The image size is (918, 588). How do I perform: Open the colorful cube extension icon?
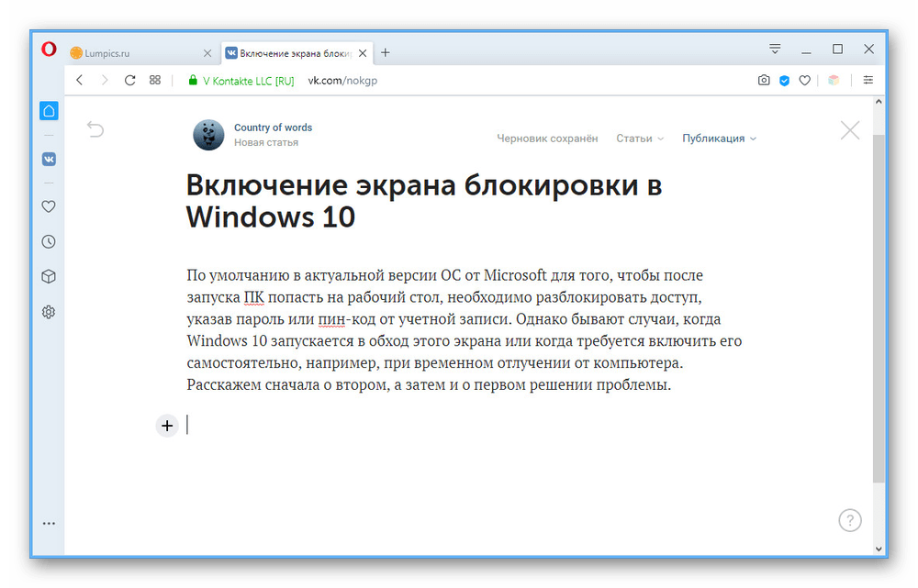[834, 80]
